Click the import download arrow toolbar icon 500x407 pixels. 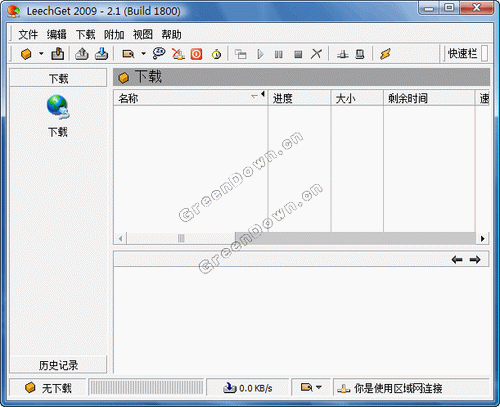pos(102,54)
